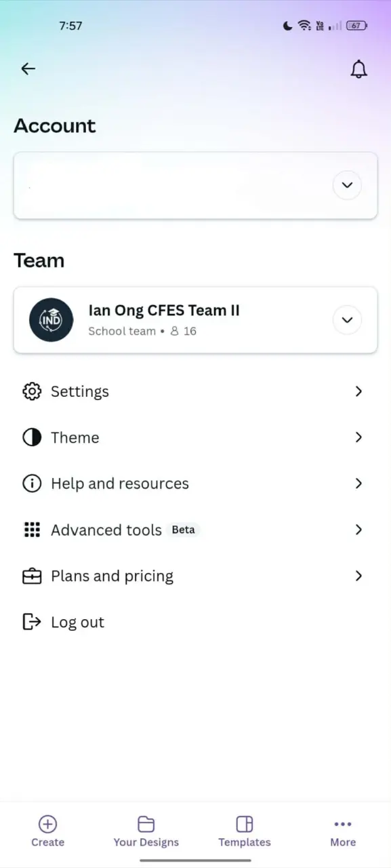Open Settings via its right chevron
This screenshot has height=868, width=391.
tap(358, 391)
